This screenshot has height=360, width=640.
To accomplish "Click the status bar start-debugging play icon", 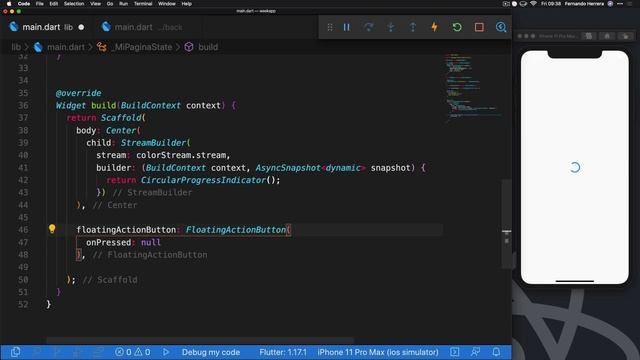I will 166,352.
